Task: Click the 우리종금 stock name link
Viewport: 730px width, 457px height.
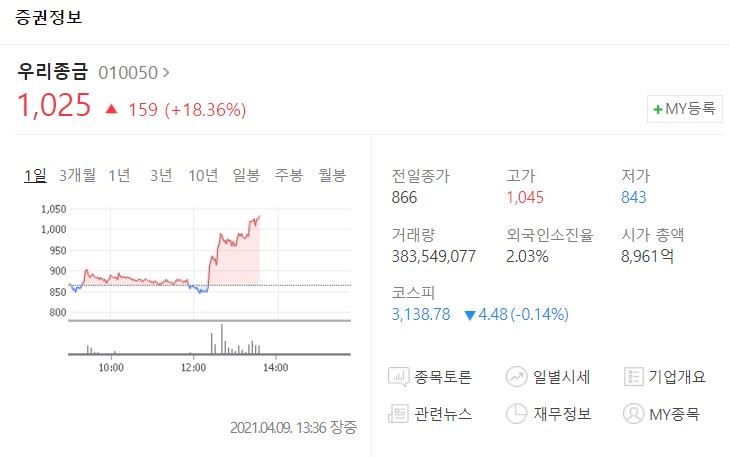Action: click(52, 72)
